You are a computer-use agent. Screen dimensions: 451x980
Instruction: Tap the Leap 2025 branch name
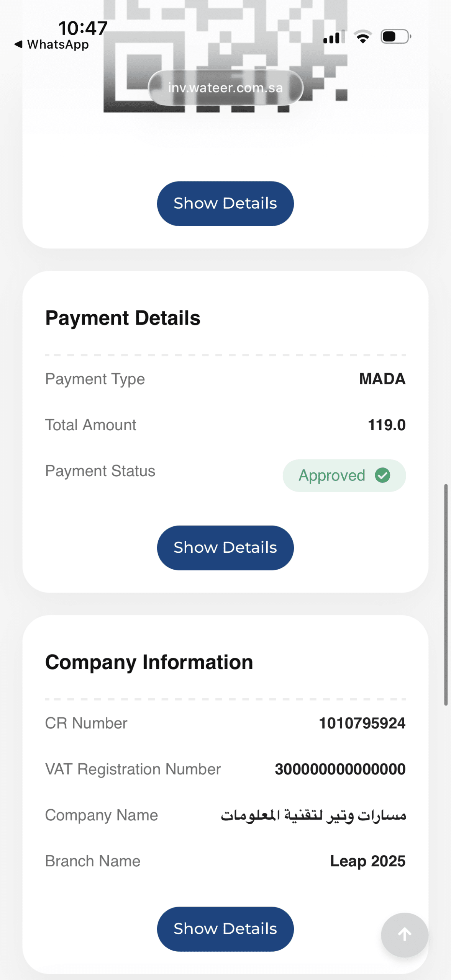point(367,861)
